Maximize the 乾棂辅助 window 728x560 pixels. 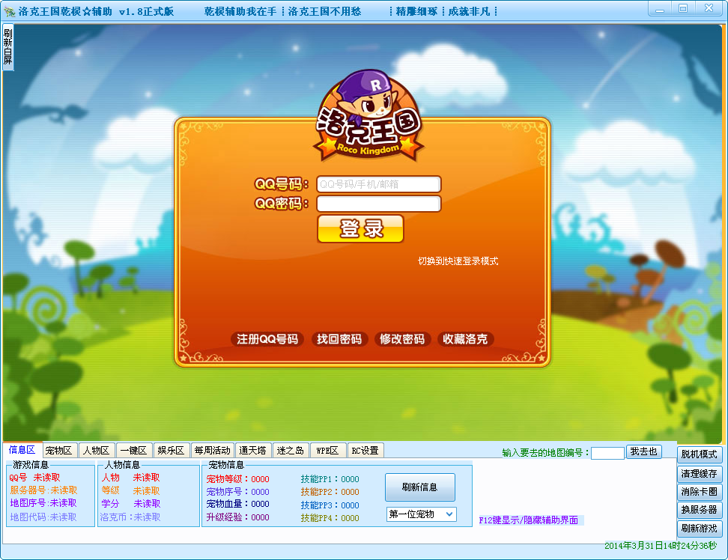[683, 9]
